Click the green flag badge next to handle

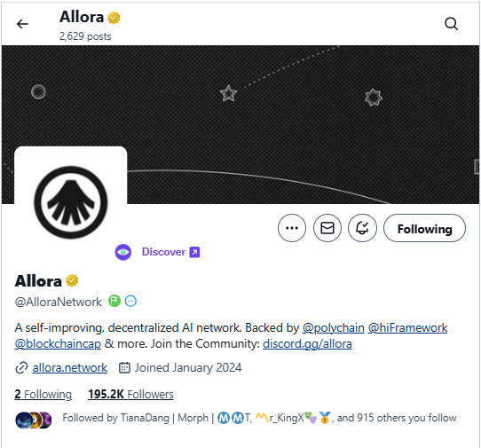pos(114,301)
